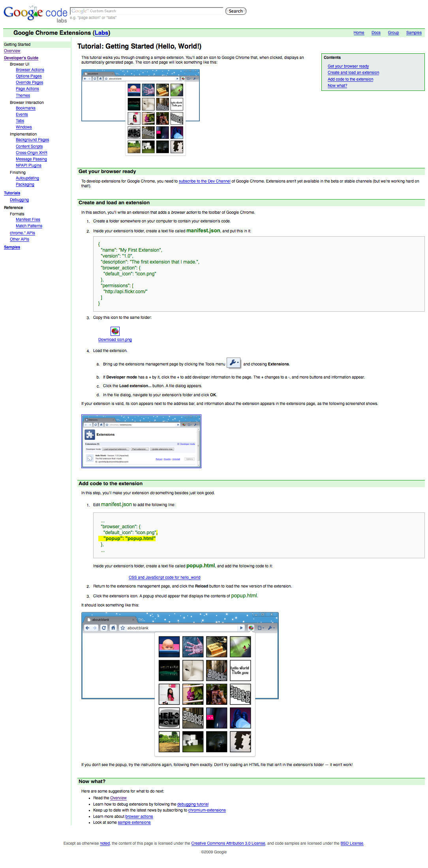Open Background Pages sidebar link

[32, 140]
